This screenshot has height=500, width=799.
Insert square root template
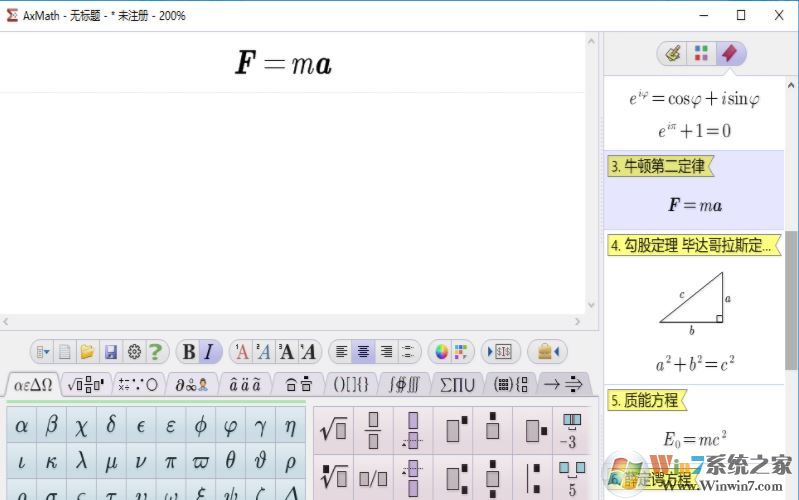[334, 430]
